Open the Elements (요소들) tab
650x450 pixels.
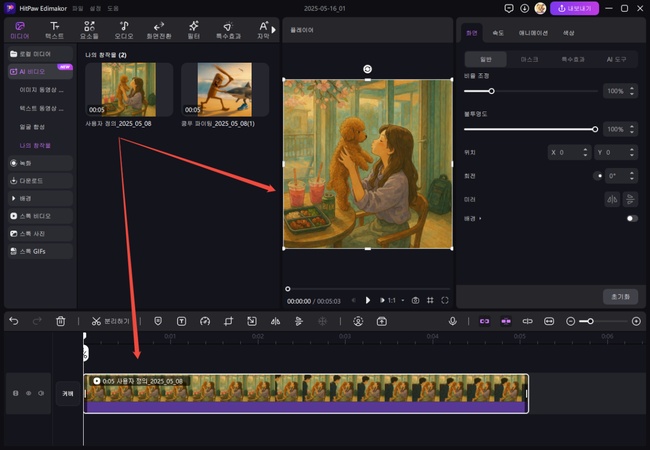[89, 30]
